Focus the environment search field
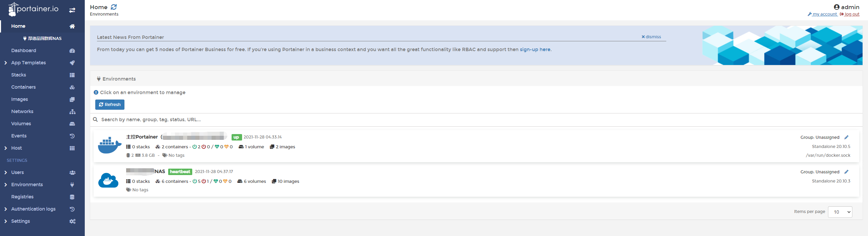 [476, 120]
